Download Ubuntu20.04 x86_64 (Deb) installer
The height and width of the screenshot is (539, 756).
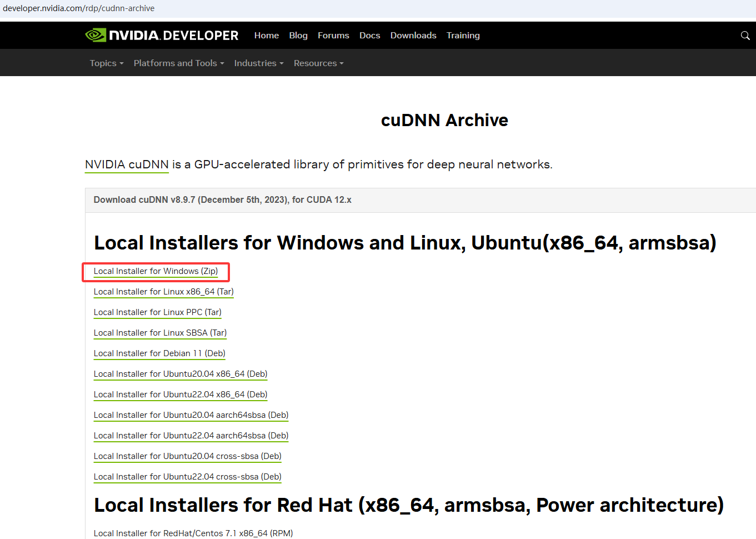(181, 374)
